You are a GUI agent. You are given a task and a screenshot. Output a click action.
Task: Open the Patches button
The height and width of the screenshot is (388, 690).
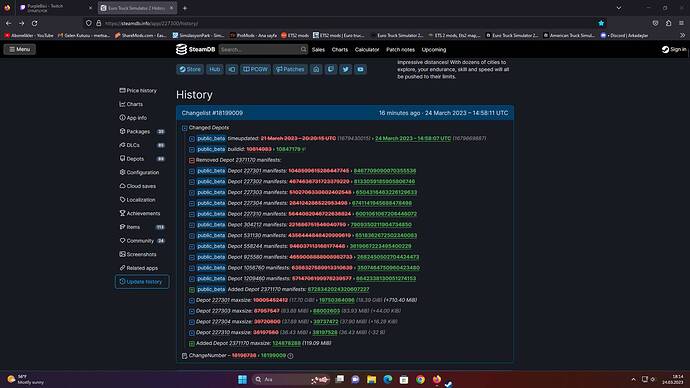pos(290,69)
